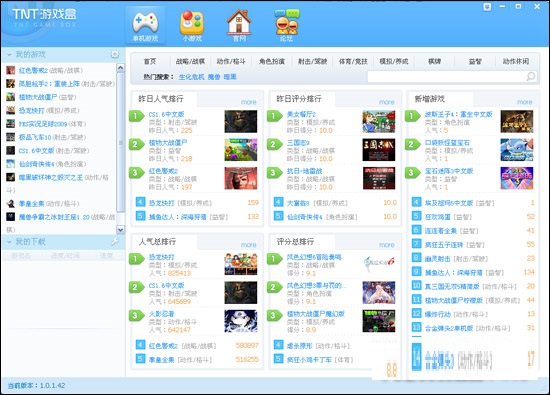Open 幽灵射击 in 新增游戏 list
Image resolution: width=550 pixels, height=395 pixels.
point(437,259)
